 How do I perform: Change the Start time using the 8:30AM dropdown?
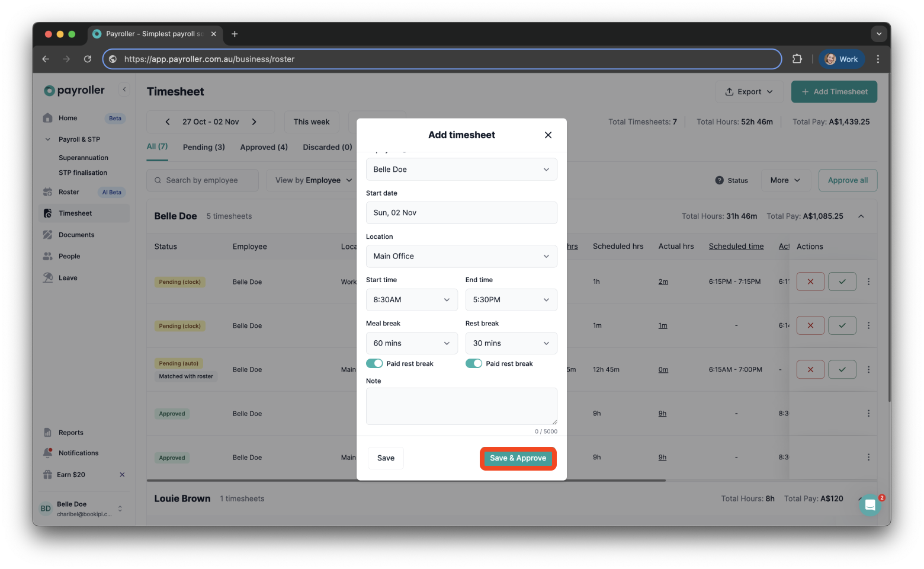point(411,299)
